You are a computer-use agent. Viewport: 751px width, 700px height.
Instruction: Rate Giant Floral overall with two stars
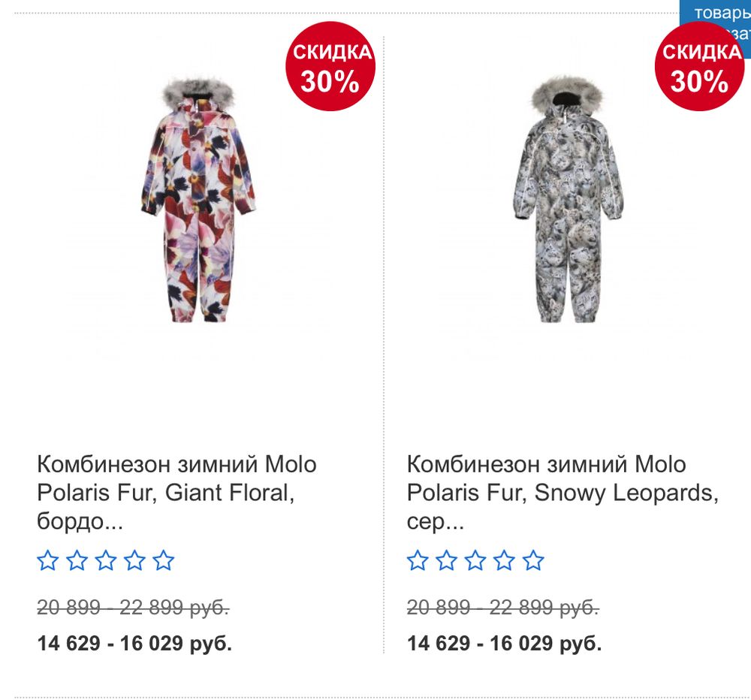click(x=75, y=560)
